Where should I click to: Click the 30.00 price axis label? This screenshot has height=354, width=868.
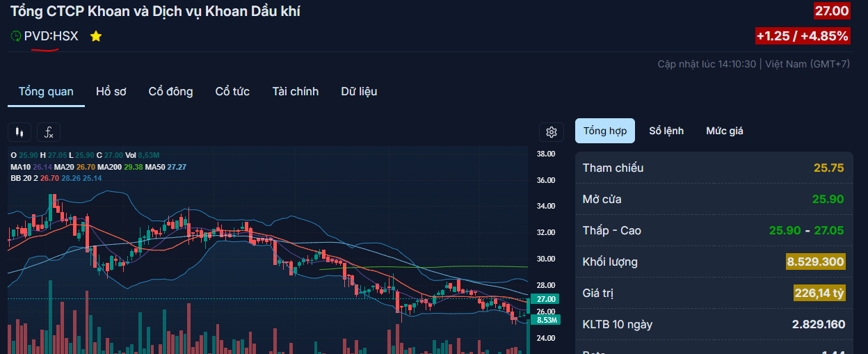(x=546, y=259)
